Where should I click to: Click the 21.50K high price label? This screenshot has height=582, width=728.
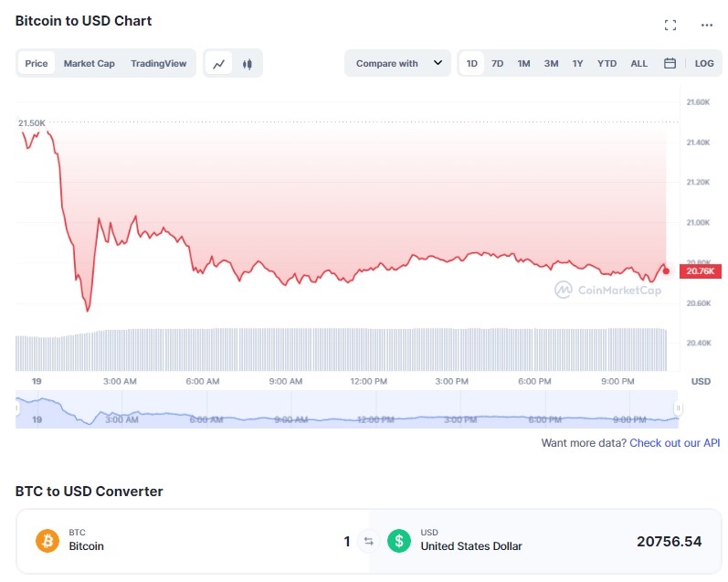pyautogui.click(x=32, y=123)
